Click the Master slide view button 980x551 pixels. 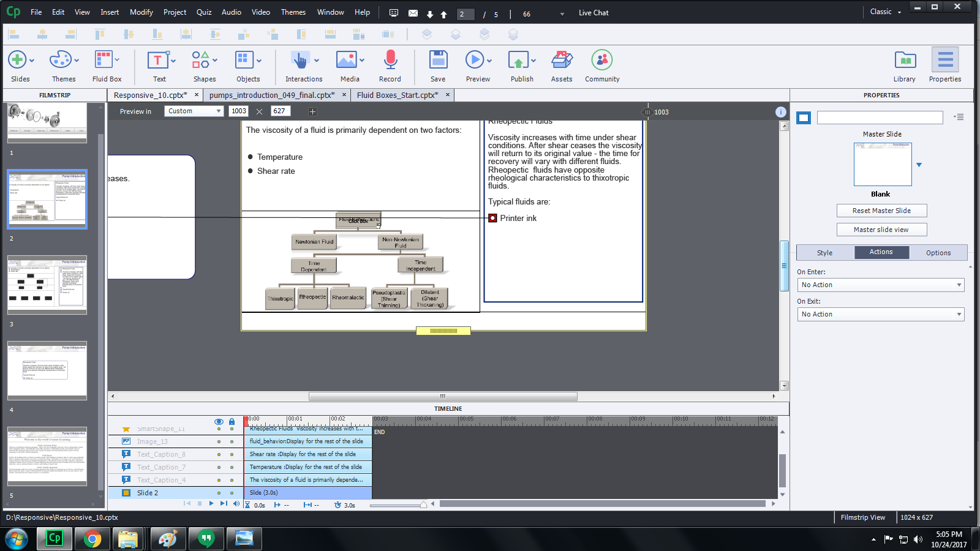pyautogui.click(x=881, y=230)
